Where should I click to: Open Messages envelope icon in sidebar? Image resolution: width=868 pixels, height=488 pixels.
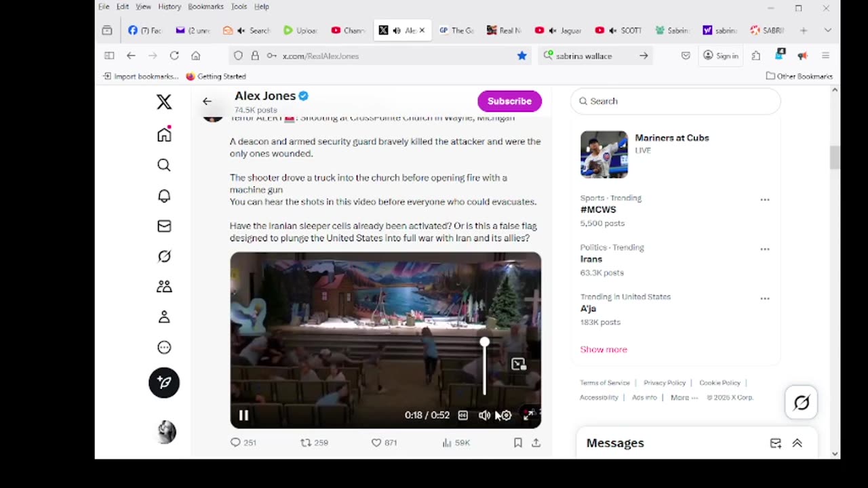pyautogui.click(x=164, y=226)
